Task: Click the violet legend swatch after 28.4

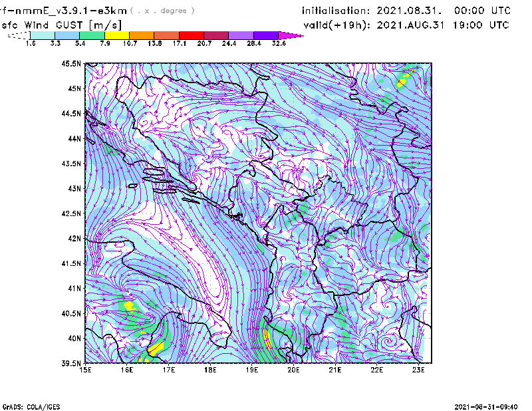Action: coord(266,35)
